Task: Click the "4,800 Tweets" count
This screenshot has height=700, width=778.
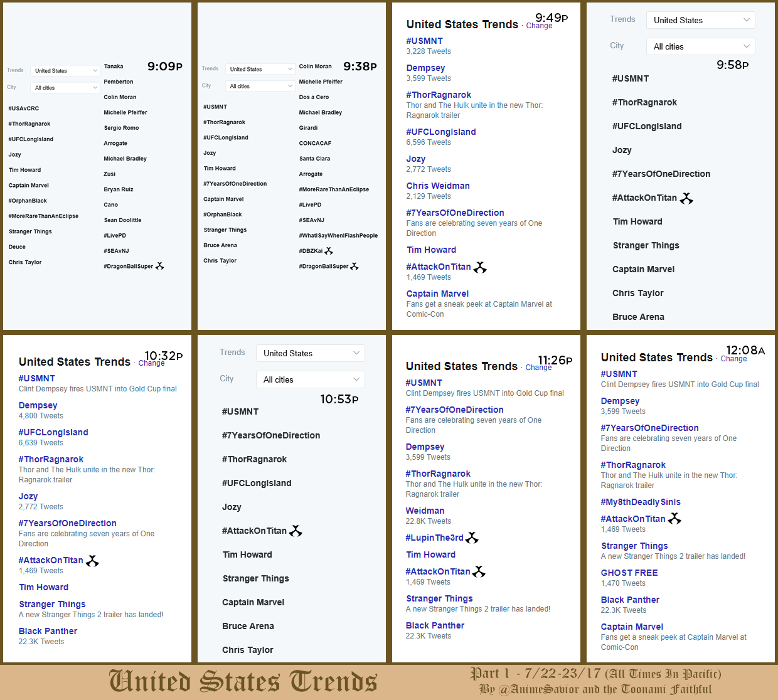Action: pyautogui.click(x=41, y=416)
